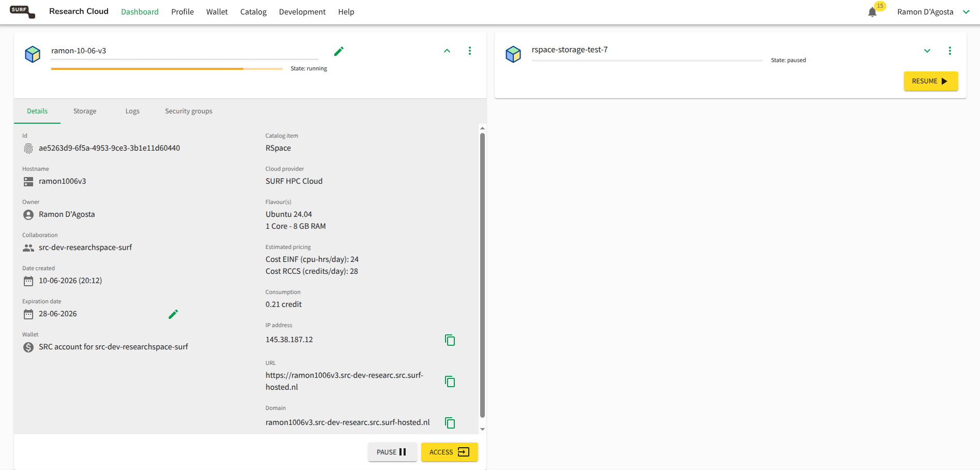The image size is (980, 470).
Task: Click the ramon-10-06-v3 orange progress bar
Action: click(x=167, y=69)
